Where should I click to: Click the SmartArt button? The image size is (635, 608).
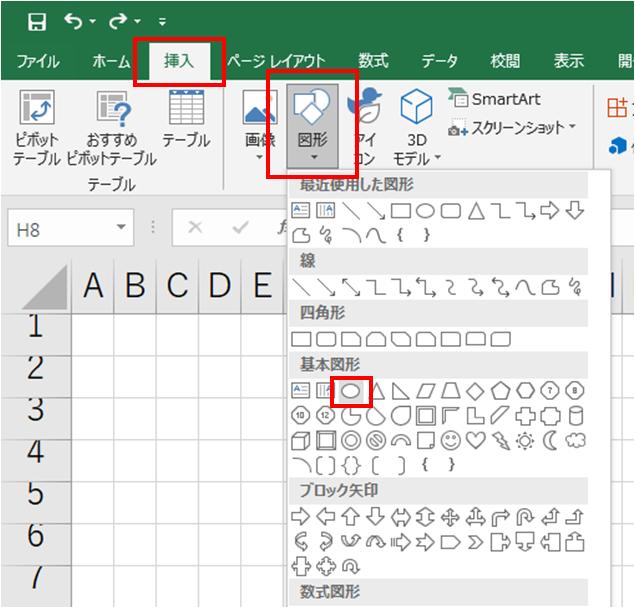(x=497, y=99)
